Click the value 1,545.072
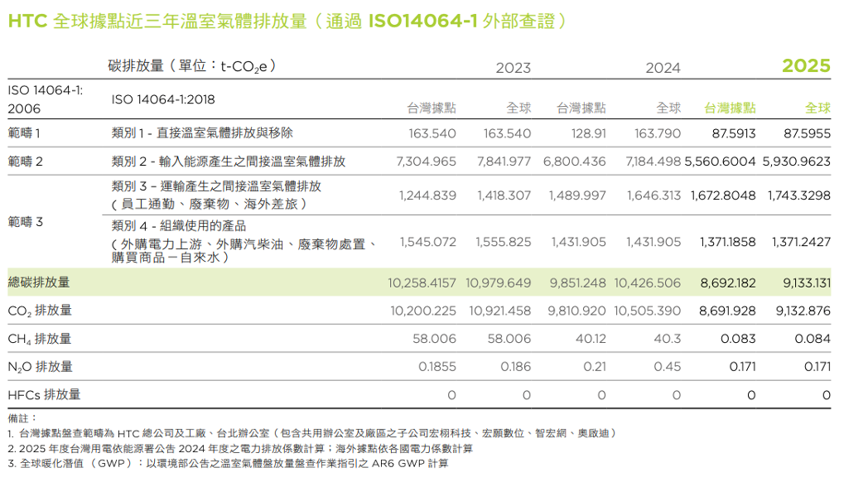This screenshot has height=487, width=868. pyautogui.click(x=428, y=243)
